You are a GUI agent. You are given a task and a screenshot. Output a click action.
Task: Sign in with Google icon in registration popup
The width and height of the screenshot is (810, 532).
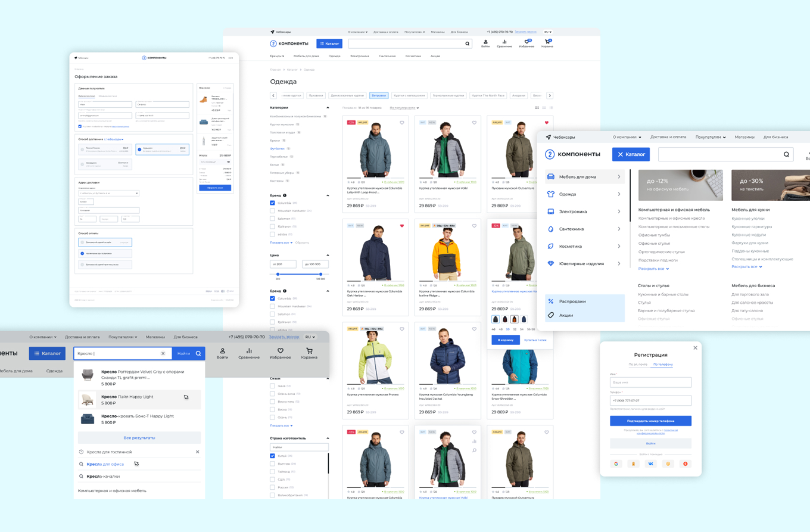click(x=616, y=463)
